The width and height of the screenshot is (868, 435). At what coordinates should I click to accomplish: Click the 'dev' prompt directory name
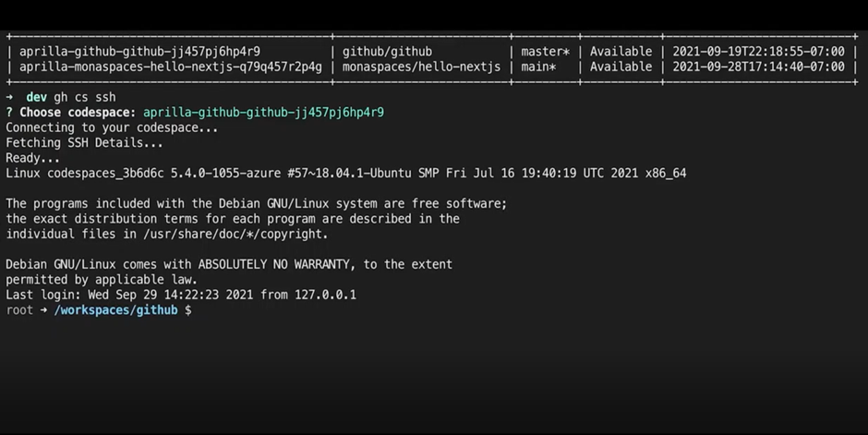(37, 97)
